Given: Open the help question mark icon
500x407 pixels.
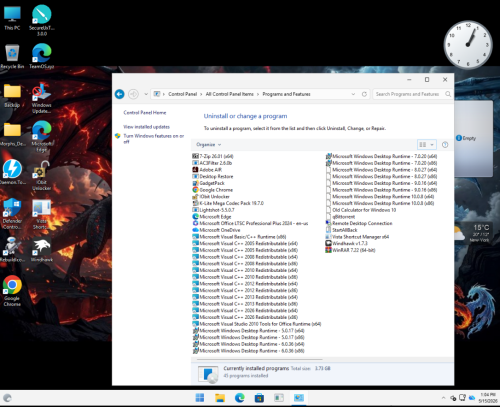Looking at the screenshot, I should tap(445, 145).
